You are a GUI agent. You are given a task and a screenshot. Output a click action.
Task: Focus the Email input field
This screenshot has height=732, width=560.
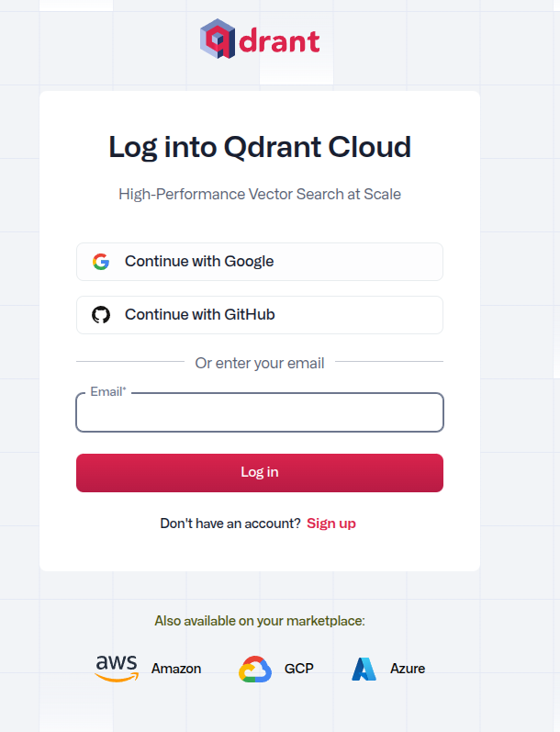pos(260,413)
